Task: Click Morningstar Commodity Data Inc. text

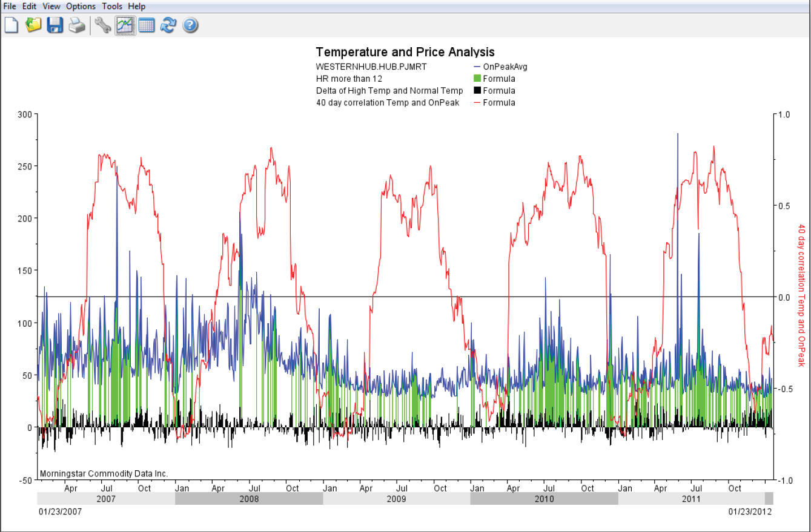Action: (x=104, y=473)
